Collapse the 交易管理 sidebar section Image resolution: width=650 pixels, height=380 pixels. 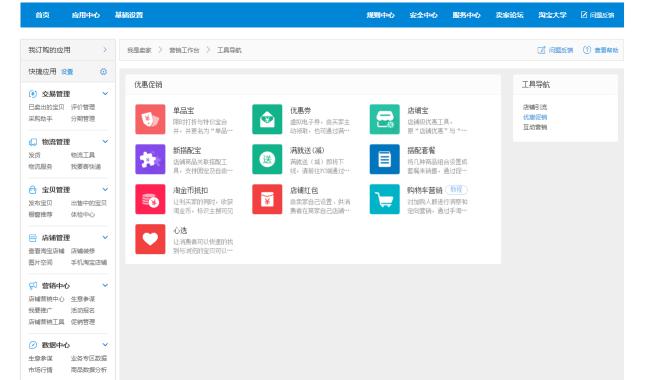(x=105, y=94)
